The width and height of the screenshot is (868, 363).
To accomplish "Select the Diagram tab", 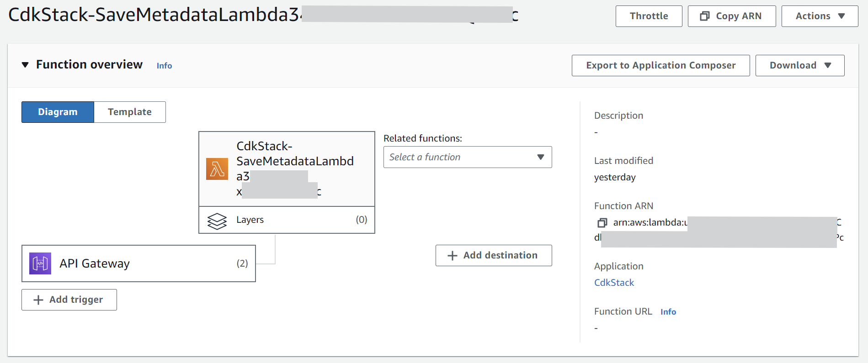I will (x=58, y=112).
